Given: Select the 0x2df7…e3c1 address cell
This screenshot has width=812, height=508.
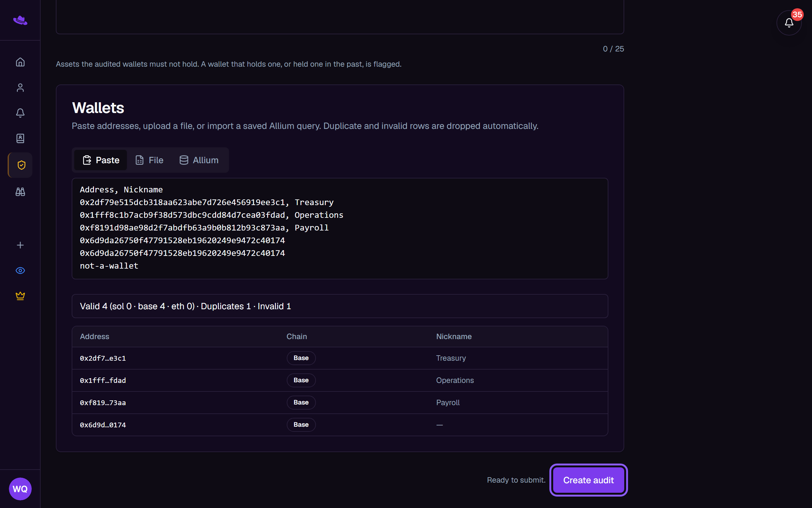Looking at the screenshot, I should coord(103,358).
